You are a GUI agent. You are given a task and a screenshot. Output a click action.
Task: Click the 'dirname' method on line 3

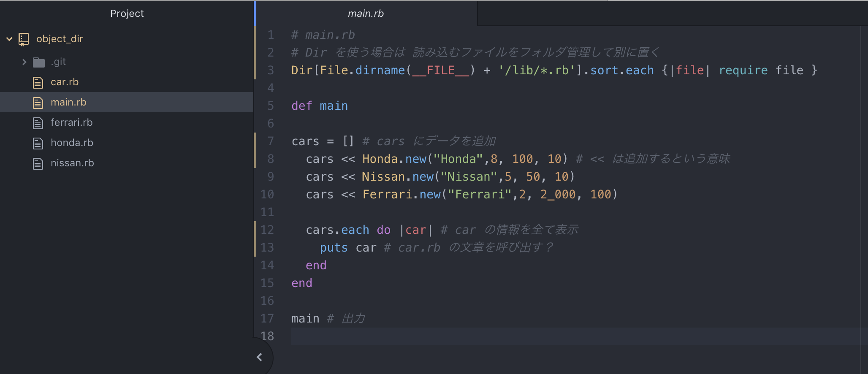click(x=380, y=70)
